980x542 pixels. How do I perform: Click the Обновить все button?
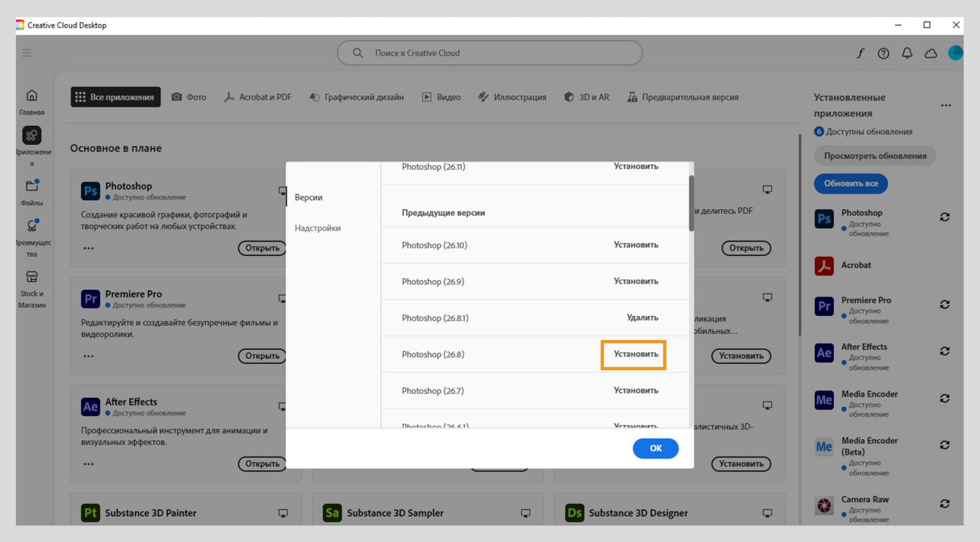[851, 183]
